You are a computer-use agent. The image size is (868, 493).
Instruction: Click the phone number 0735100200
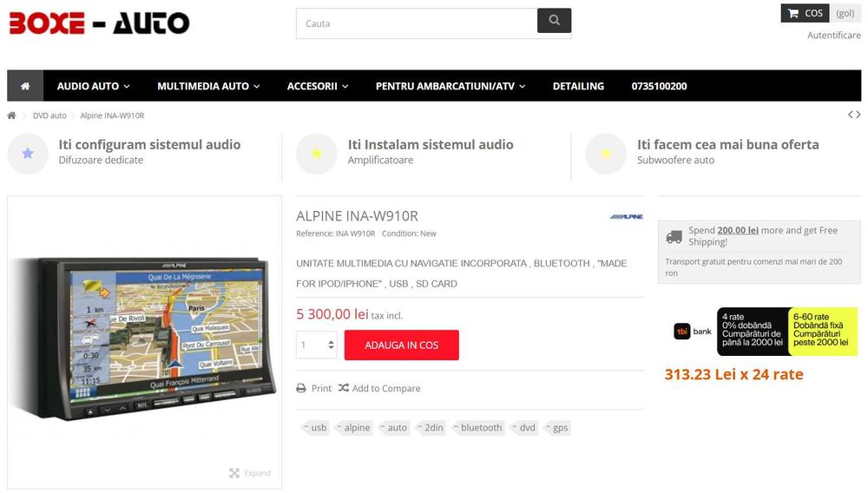pos(659,86)
